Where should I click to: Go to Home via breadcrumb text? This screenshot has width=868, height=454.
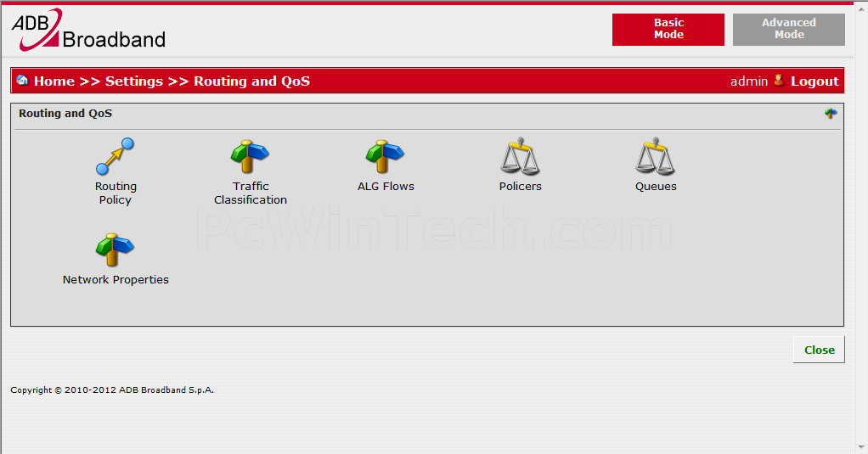[54, 81]
